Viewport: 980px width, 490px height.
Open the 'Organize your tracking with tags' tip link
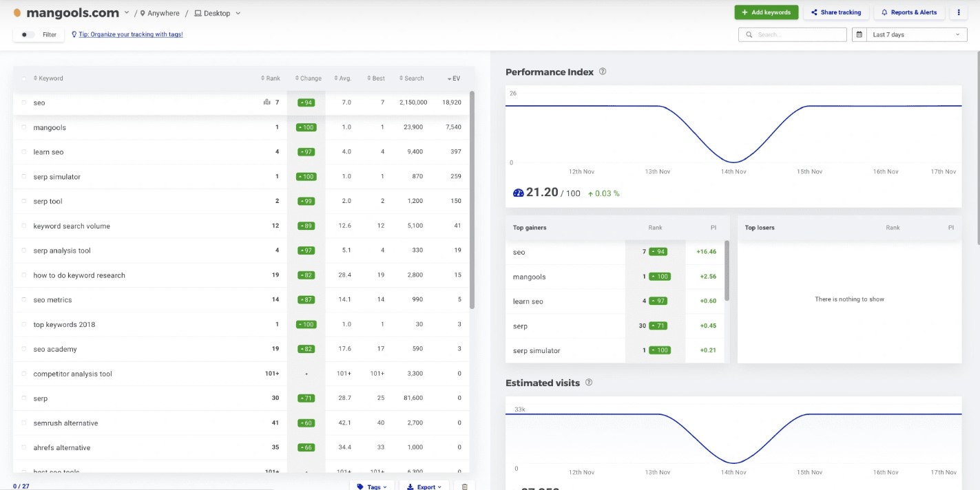pos(131,34)
